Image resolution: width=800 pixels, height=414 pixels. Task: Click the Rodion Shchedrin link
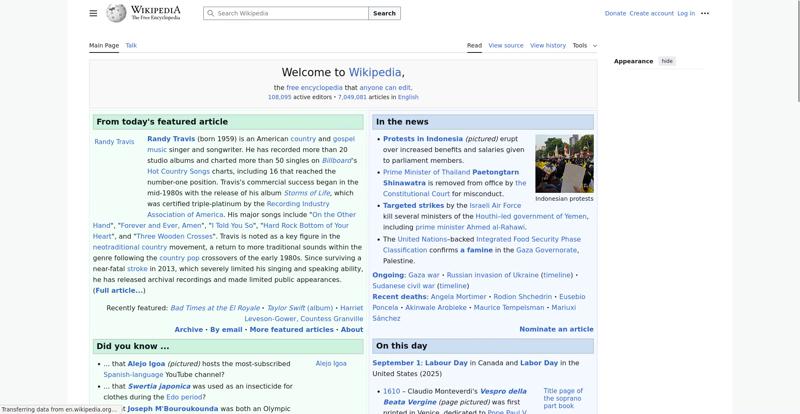click(522, 297)
